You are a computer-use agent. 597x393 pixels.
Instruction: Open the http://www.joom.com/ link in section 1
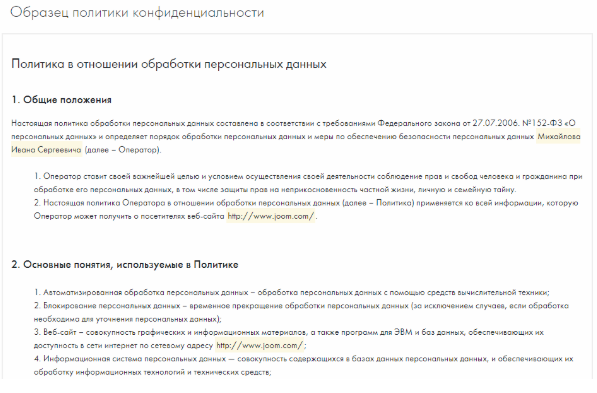[x=271, y=216]
